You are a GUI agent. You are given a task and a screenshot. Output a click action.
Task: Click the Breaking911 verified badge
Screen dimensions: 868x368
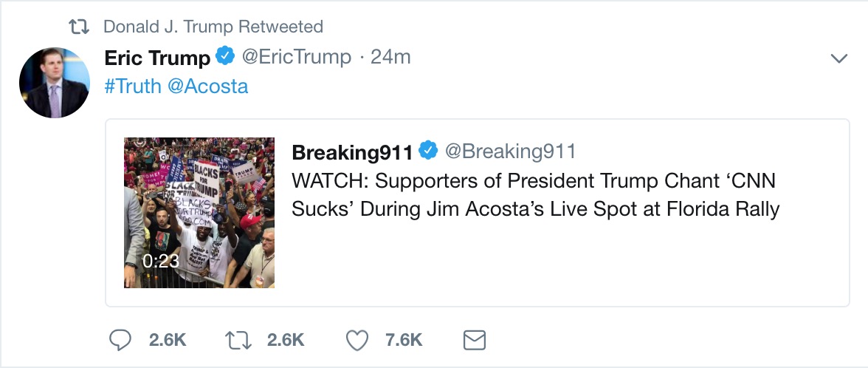pos(428,151)
